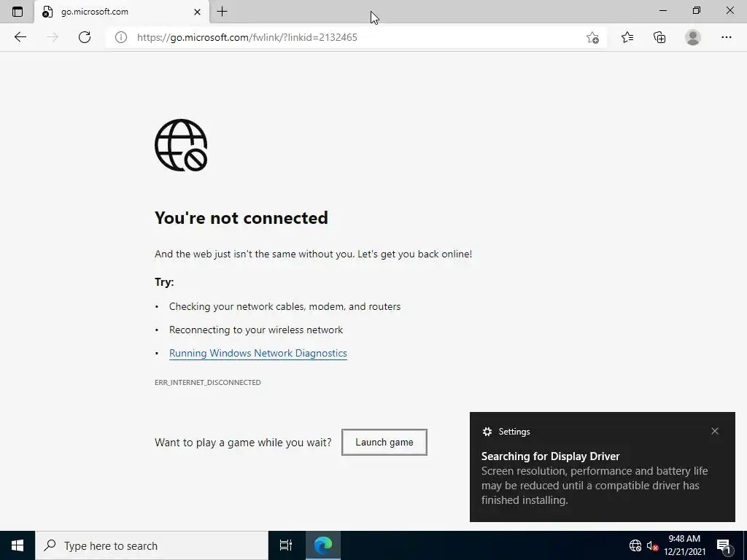Open Settings and more ellipsis menu

point(726,37)
